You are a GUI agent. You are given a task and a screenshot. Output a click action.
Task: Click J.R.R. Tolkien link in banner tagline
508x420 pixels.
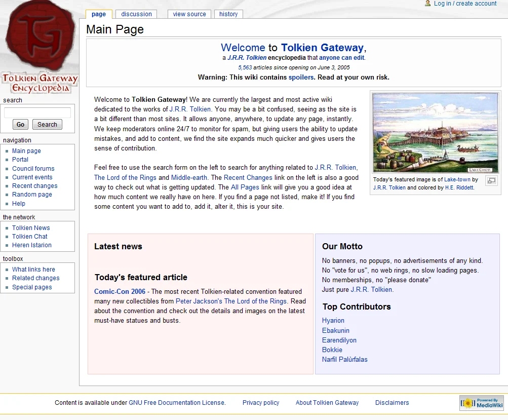(x=247, y=58)
